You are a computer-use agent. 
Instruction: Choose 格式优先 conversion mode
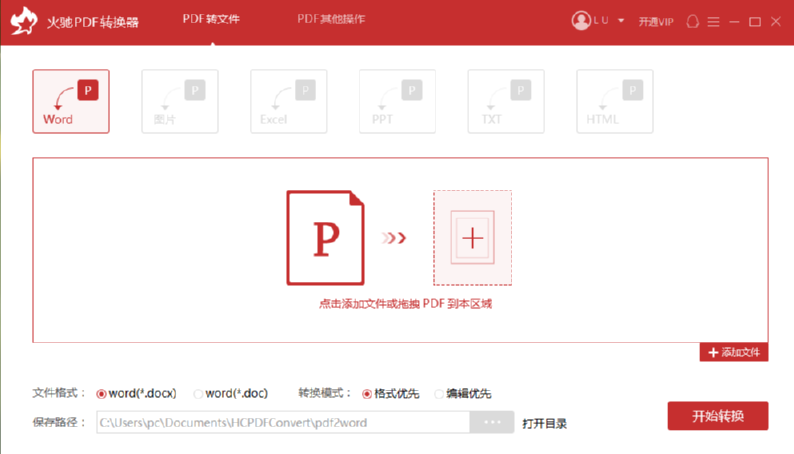[x=390, y=393]
